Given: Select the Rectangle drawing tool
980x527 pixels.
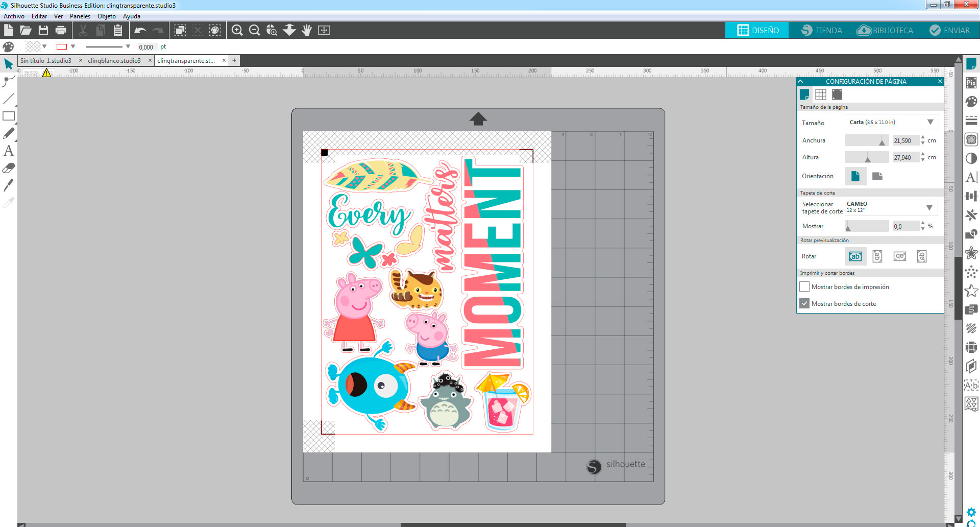Looking at the screenshot, I should [x=9, y=116].
